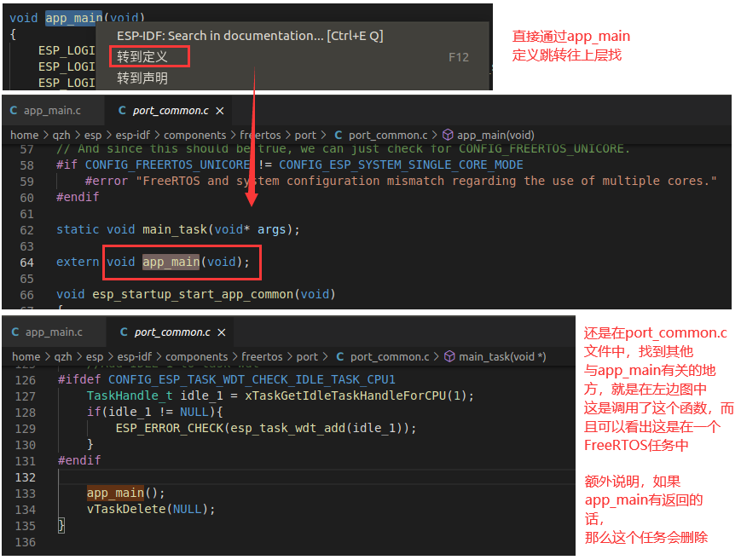
Task: Close port_common.c tab in editor with main_task breadcrumb
Action: [x=222, y=332]
